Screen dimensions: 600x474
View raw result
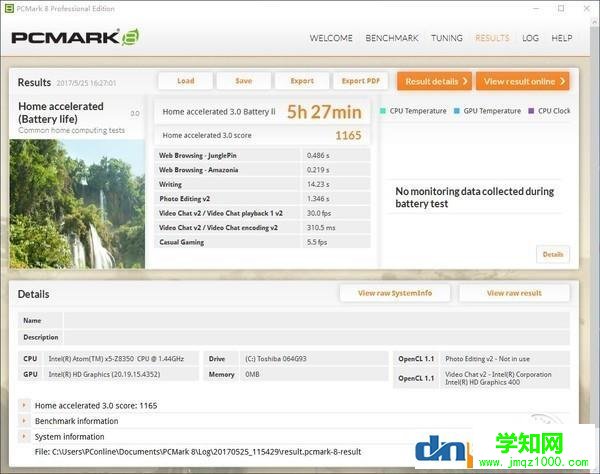pyautogui.click(x=514, y=293)
